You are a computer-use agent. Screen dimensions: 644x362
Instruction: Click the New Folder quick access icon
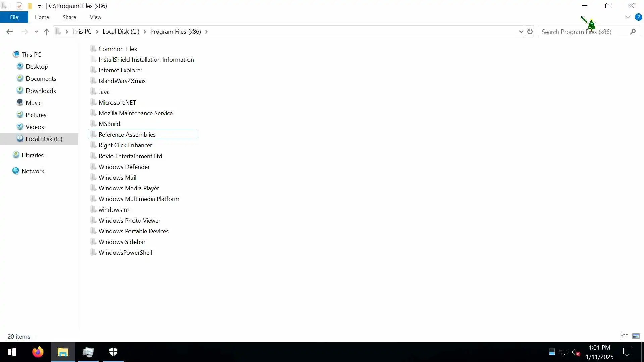(x=30, y=6)
